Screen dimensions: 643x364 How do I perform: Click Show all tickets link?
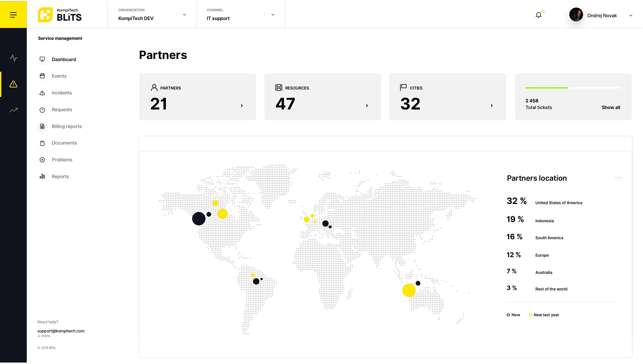click(x=611, y=107)
